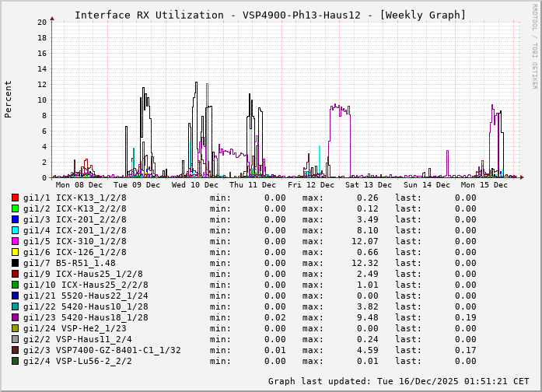This screenshot has width=542, height=392.
Task: Click the Percent y-axis label
Action: click(9, 100)
